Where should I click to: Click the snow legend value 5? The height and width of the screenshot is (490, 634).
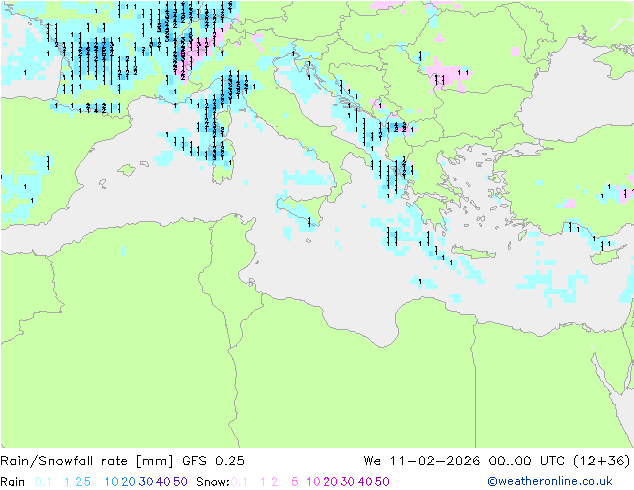pyautogui.click(x=295, y=482)
